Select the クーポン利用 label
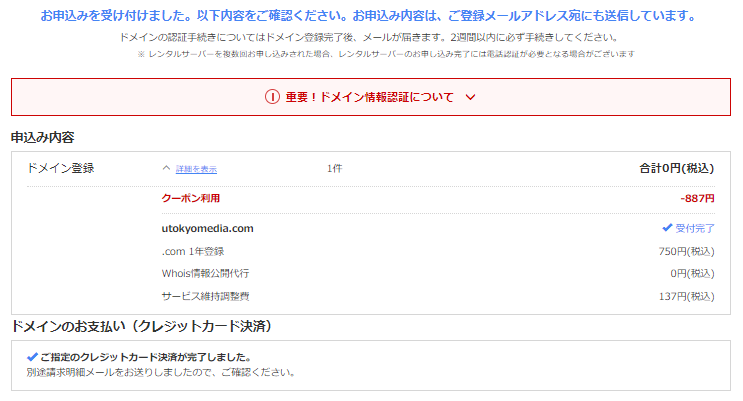The height and width of the screenshot is (401, 743). coord(190,198)
